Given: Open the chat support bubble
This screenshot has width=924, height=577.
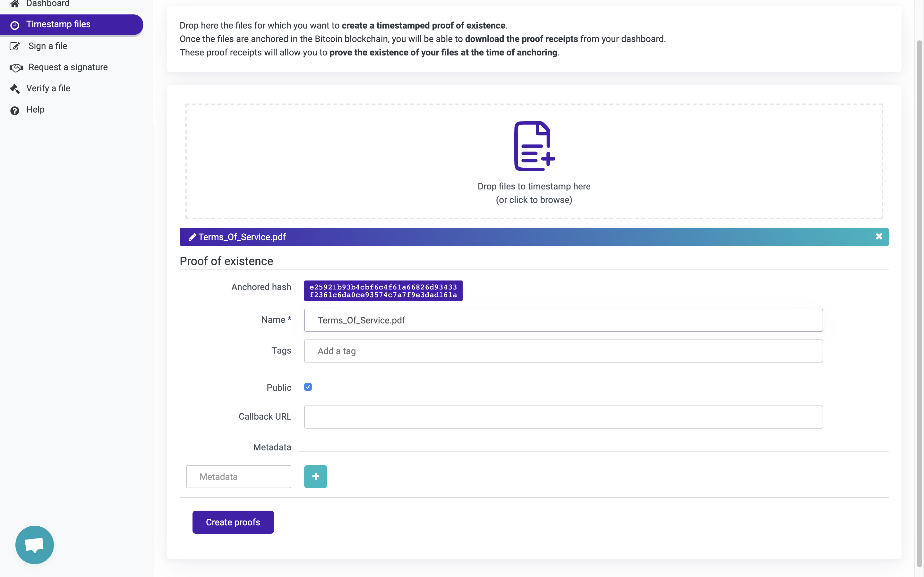Looking at the screenshot, I should click(34, 545).
